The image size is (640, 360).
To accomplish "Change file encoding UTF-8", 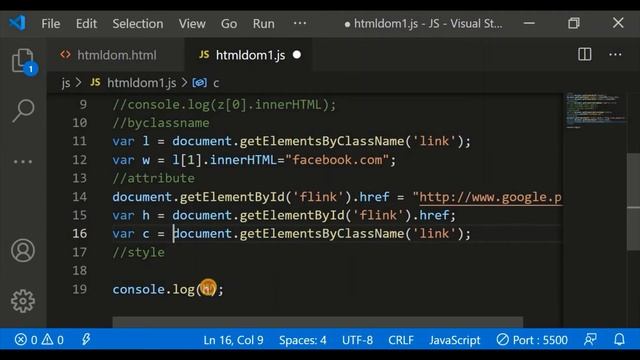I will pos(357,340).
